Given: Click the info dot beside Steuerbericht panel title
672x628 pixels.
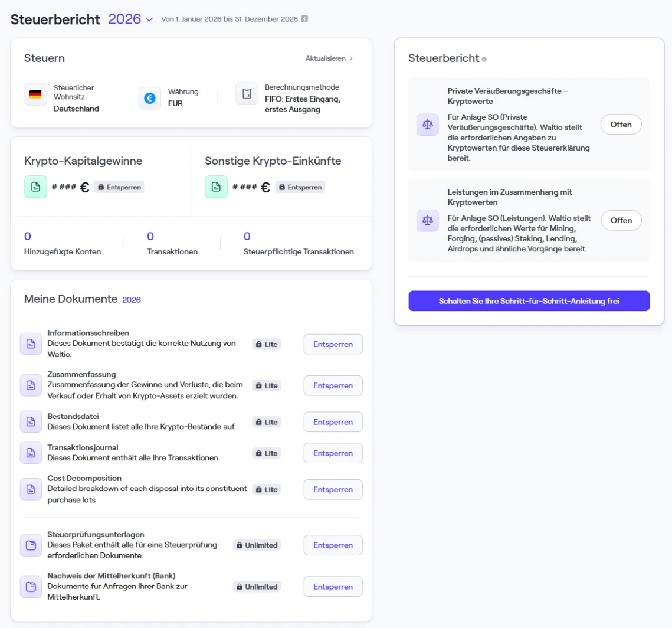Looking at the screenshot, I should (484, 60).
